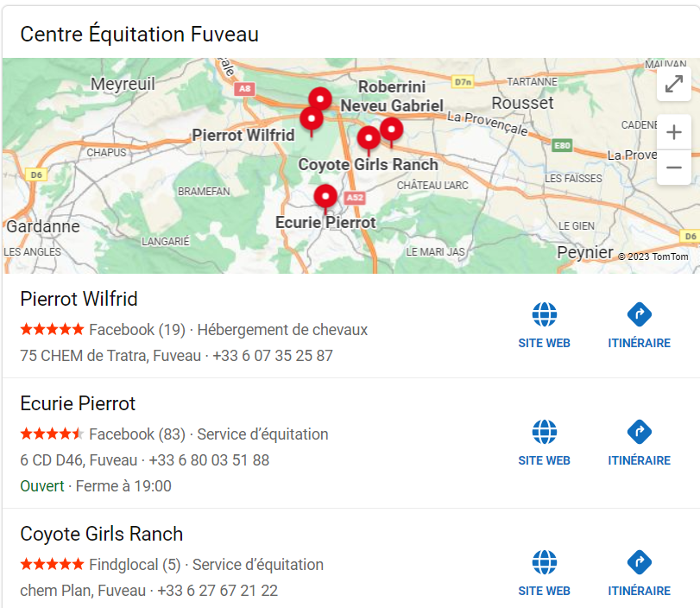The image size is (700, 608).
Task: Open the Ecurie Pierrot listing title
Action: coord(78,404)
